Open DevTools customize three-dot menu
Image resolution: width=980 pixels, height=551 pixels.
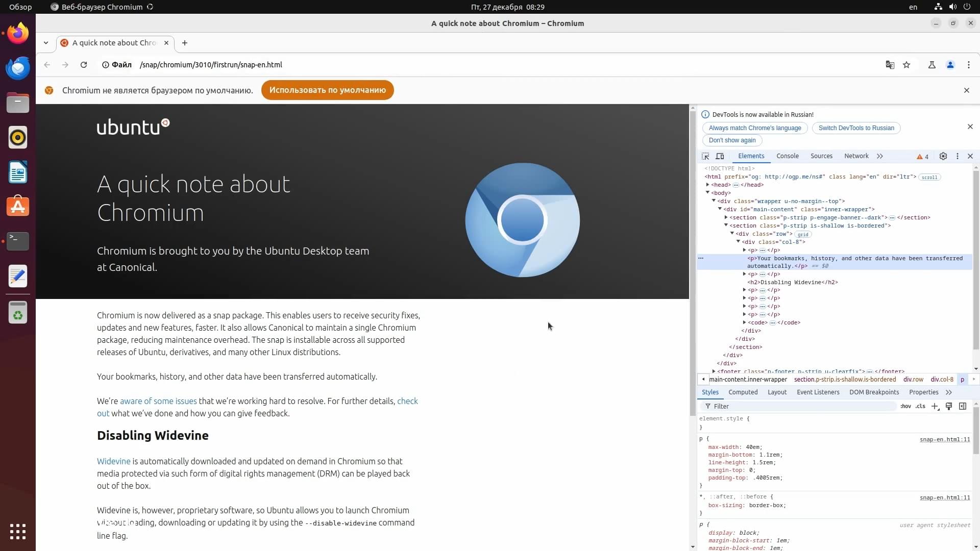pos(958,156)
